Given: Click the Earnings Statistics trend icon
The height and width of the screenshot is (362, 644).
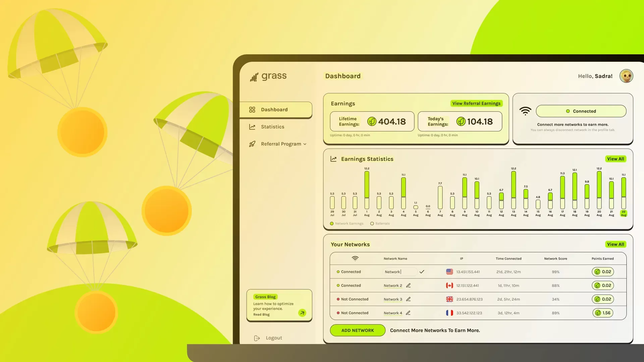Looking at the screenshot, I should 333,159.
